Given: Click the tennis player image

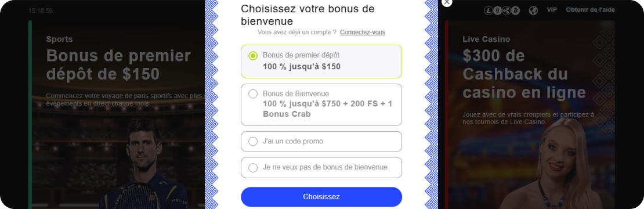Looking at the screenshot, I should click(x=144, y=164).
